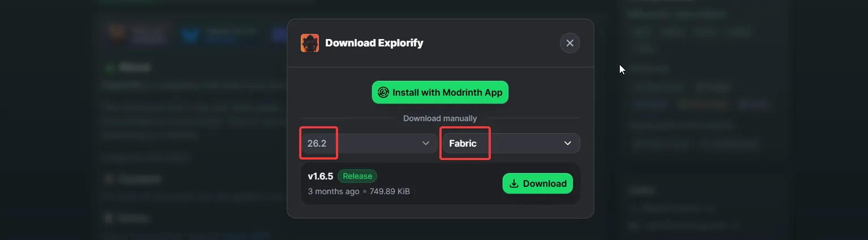Viewport: 868px width, 240px height.
Task: Click the 'Download Explorify' dialog title
Action: 374,43
